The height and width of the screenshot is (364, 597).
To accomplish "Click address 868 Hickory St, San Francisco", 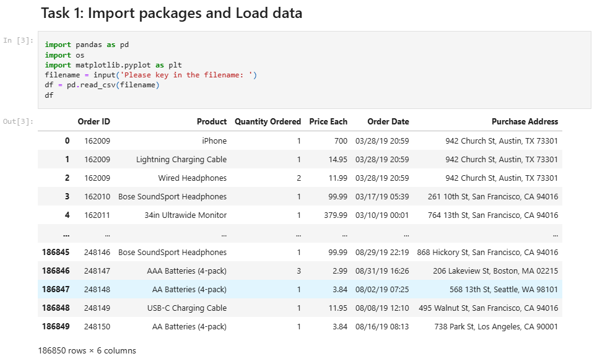I will (x=487, y=253).
